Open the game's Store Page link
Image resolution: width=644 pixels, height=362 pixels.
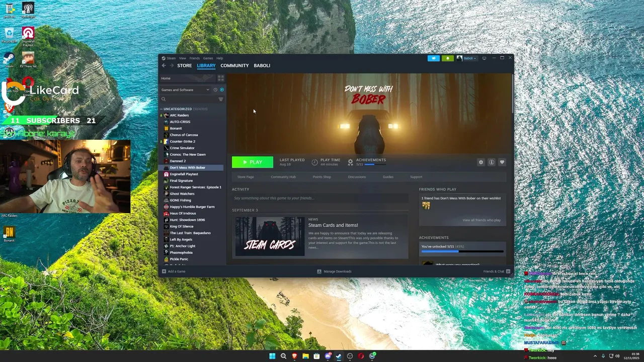pos(246,177)
